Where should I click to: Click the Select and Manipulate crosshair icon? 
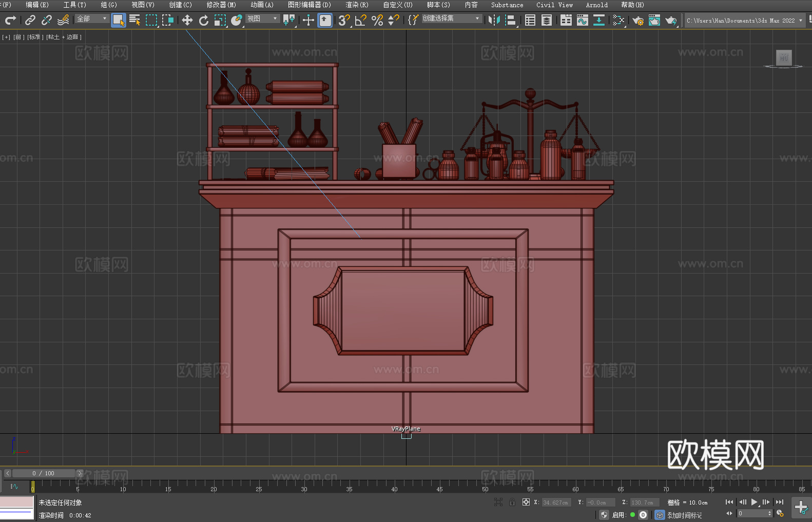click(308, 20)
